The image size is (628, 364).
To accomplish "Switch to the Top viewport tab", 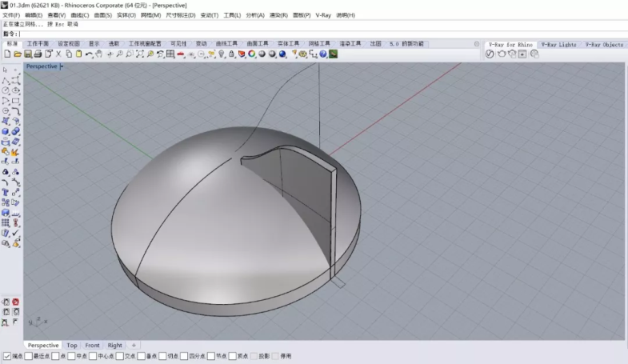I will pos(72,346).
